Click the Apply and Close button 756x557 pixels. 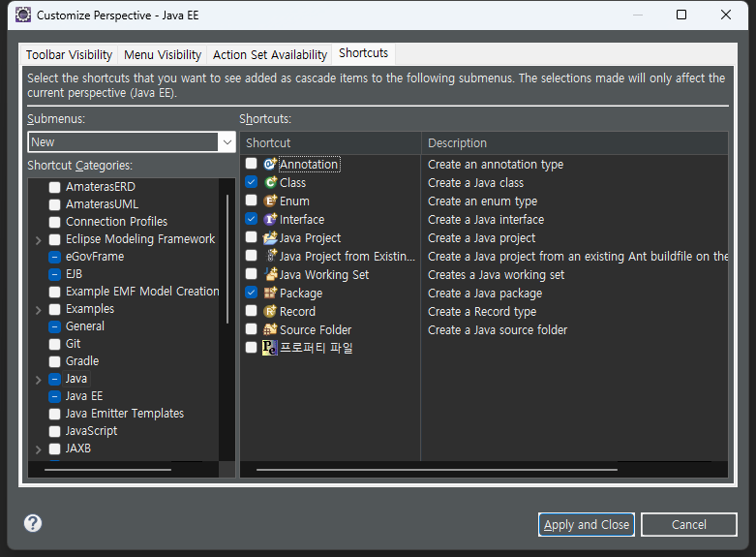(x=587, y=524)
